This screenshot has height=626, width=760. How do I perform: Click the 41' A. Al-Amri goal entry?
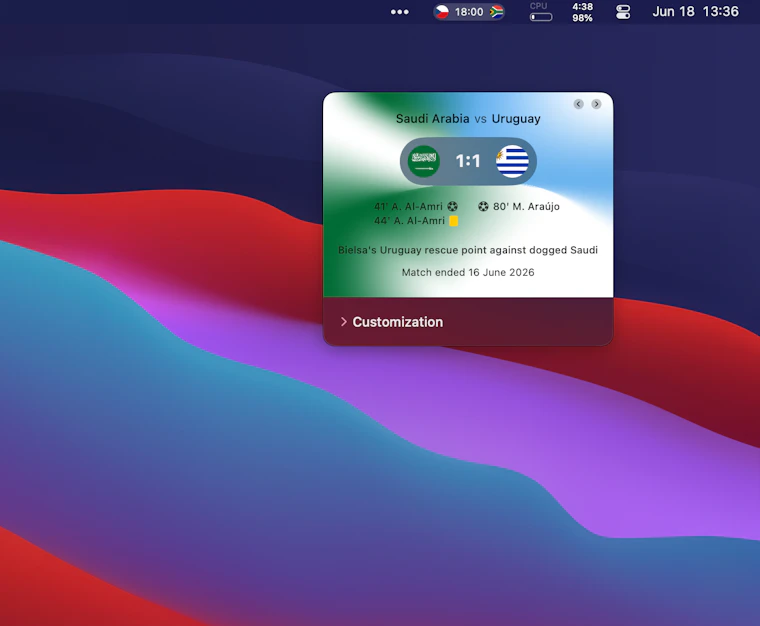click(416, 207)
